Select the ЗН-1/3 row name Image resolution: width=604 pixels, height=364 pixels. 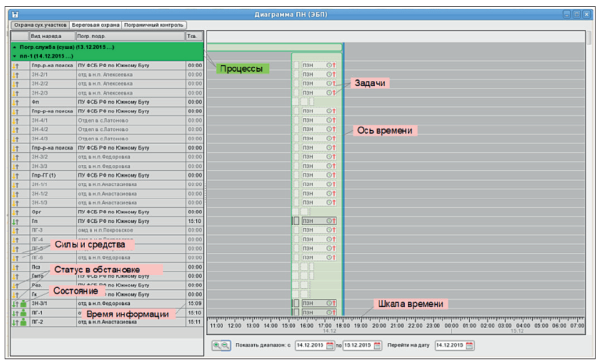pos(40,203)
